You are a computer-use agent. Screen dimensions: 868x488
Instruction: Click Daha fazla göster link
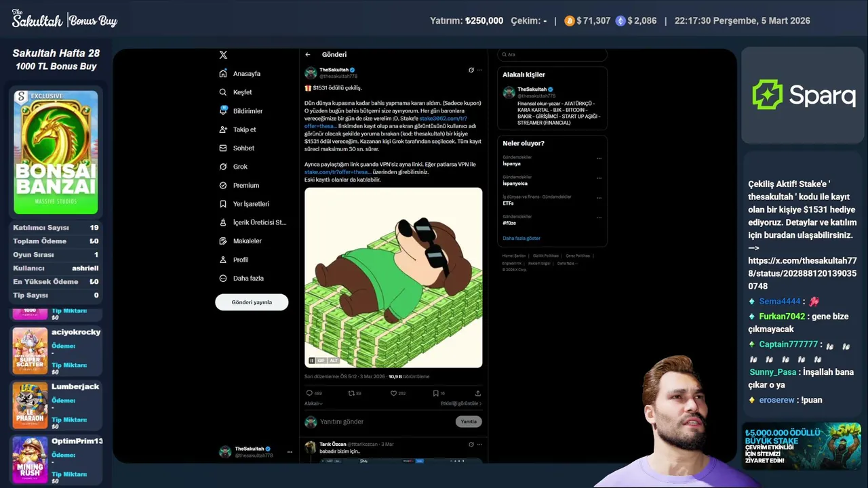click(x=521, y=238)
